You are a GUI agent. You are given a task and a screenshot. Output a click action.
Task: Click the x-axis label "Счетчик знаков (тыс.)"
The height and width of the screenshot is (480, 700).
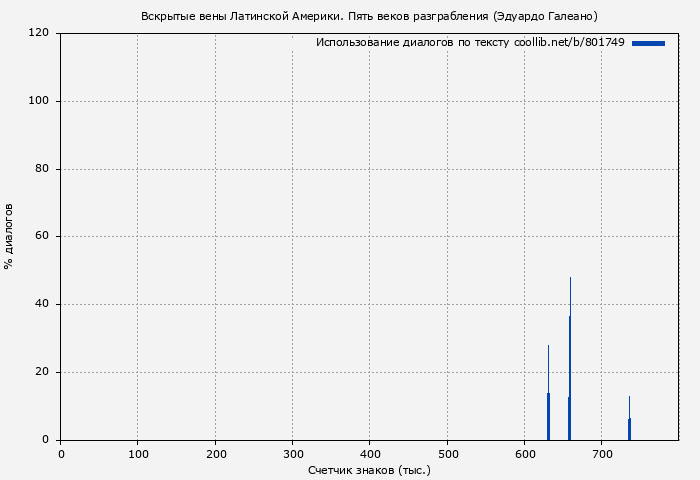[x=369, y=469]
